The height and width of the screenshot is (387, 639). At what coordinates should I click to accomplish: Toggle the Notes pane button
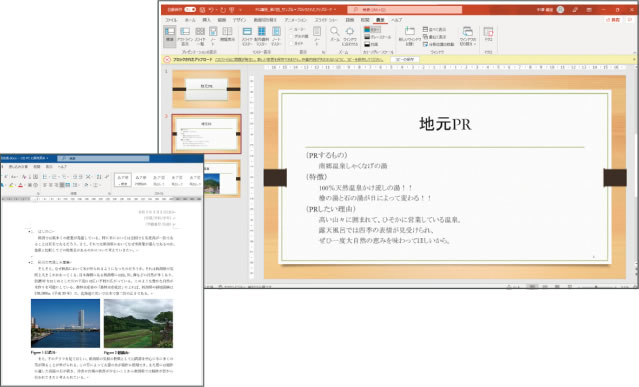pyautogui.click(x=316, y=36)
